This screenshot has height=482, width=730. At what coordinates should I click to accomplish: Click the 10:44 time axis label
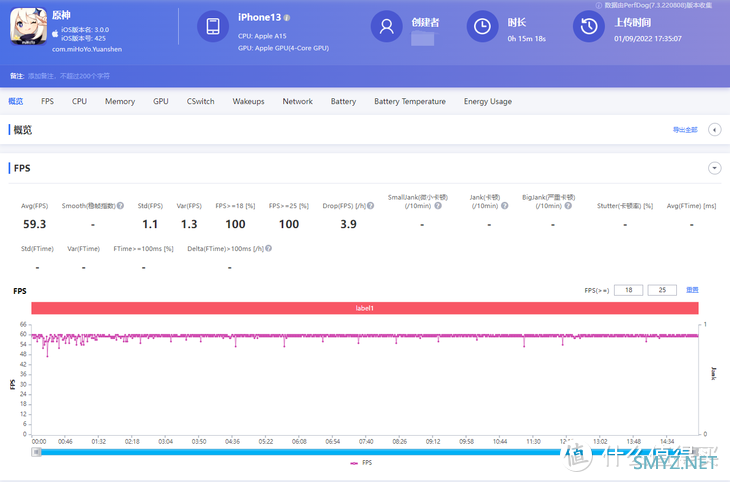pyautogui.click(x=500, y=441)
